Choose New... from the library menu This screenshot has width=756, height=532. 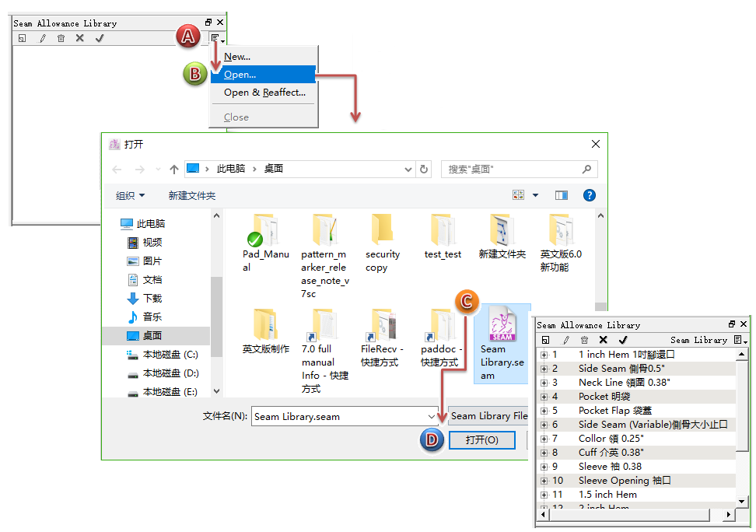pos(237,57)
